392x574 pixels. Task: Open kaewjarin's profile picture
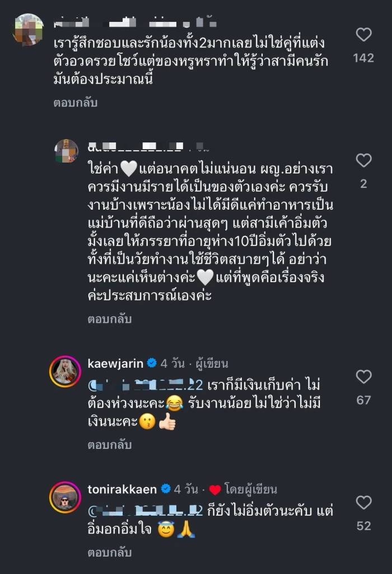click(x=66, y=371)
